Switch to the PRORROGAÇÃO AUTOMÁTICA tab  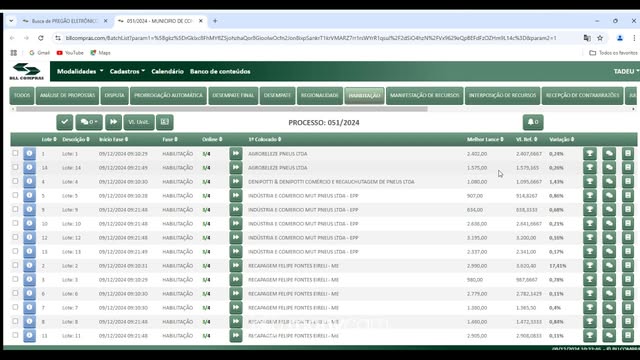(168, 96)
